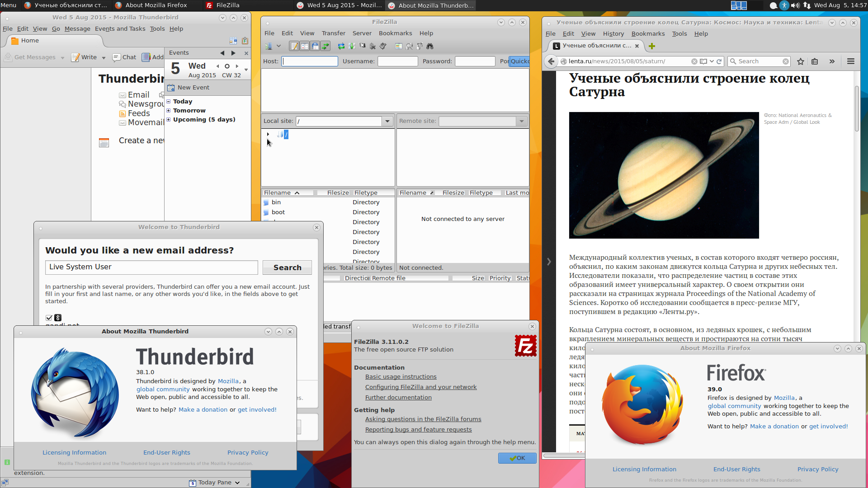The height and width of the screenshot is (488, 868).
Task: Click Firefox vertical scrollbar thumb
Action: pos(857,108)
